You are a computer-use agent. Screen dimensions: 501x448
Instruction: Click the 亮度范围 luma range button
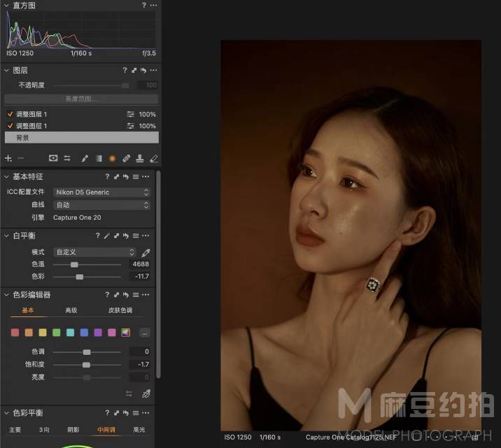point(81,99)
